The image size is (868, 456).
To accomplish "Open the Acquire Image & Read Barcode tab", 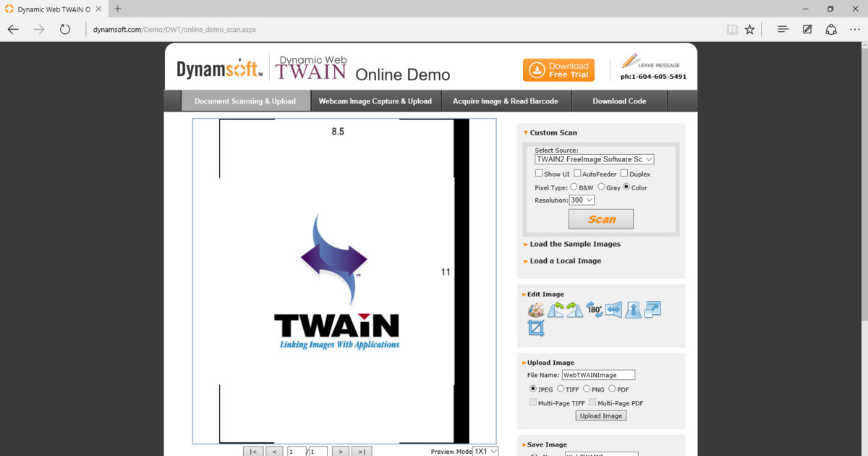I will 506,101.
